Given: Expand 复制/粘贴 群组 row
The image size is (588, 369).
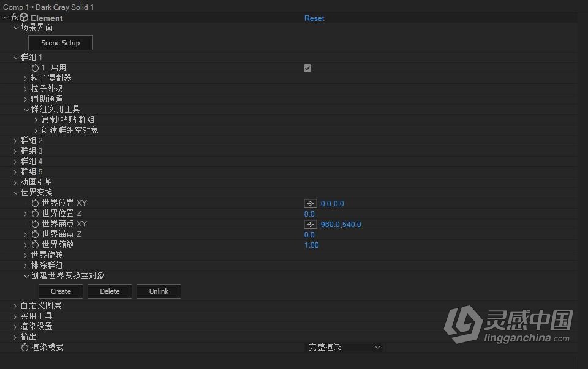Looking at the screenshot, I should pyautogui.click(x=36, y=120).
